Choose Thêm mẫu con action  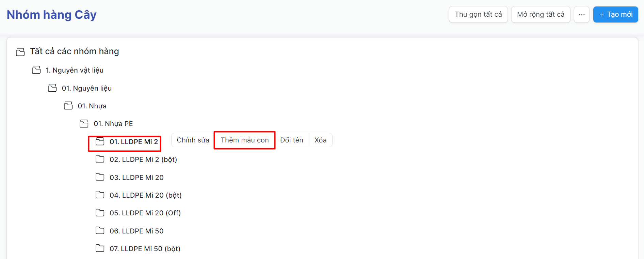click(244, 140)
